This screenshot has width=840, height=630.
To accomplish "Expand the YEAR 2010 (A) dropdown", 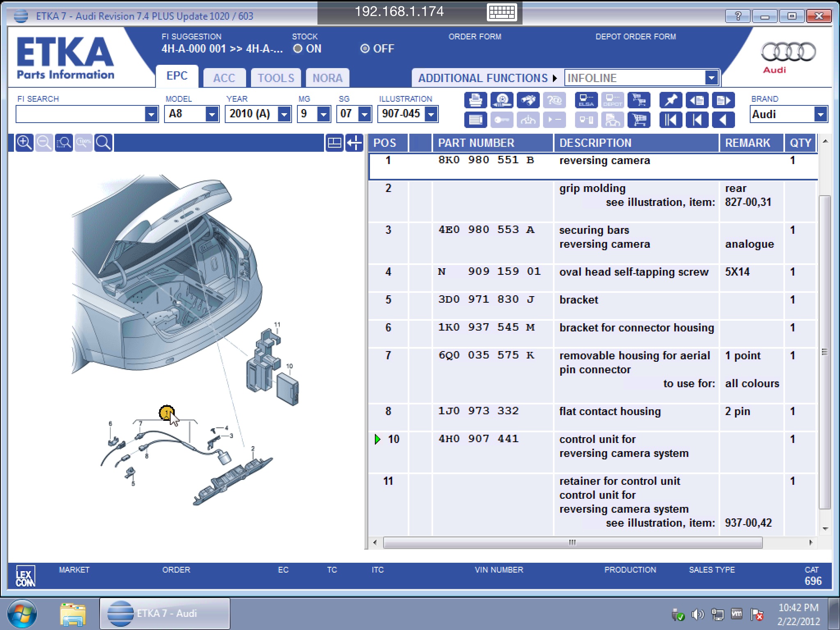I will [x=284, y=114].
